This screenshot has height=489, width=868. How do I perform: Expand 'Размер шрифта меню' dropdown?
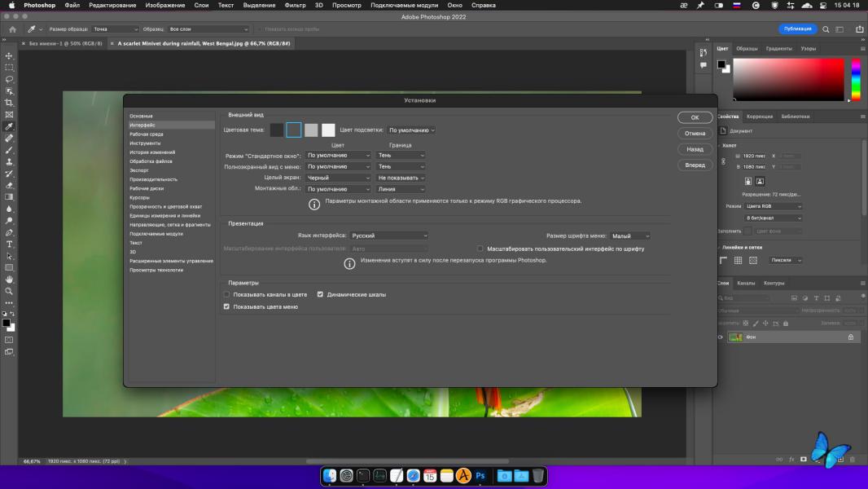tap(629, 236)
